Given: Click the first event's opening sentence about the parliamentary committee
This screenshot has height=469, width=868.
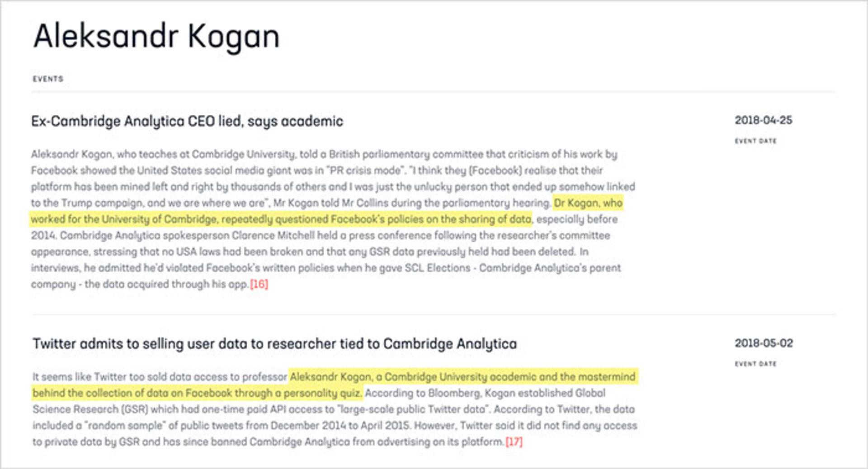Looking at the screenshot, I should click(x=324, y=155).
